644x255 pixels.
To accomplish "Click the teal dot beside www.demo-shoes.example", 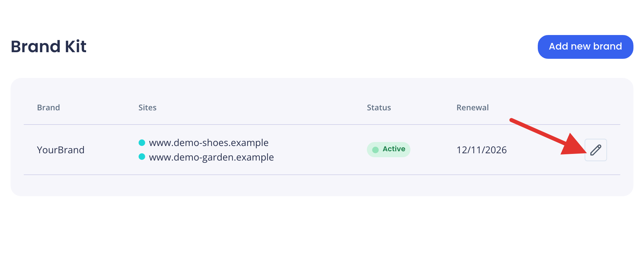I will click(x=142, y=143).
